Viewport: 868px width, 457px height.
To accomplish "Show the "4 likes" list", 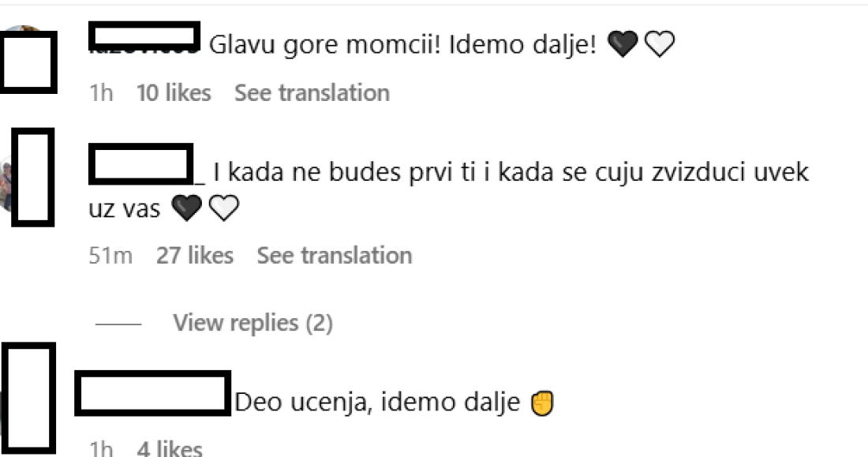I will pyautogui.click(x=169, y=449).
